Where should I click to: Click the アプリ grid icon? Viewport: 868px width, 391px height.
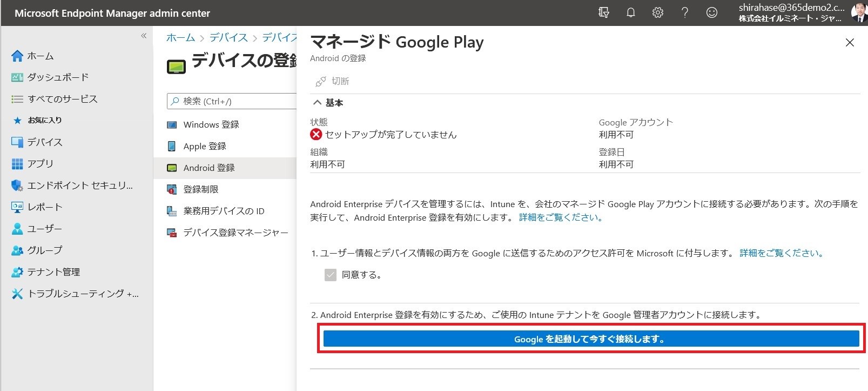tap(17, 164)
